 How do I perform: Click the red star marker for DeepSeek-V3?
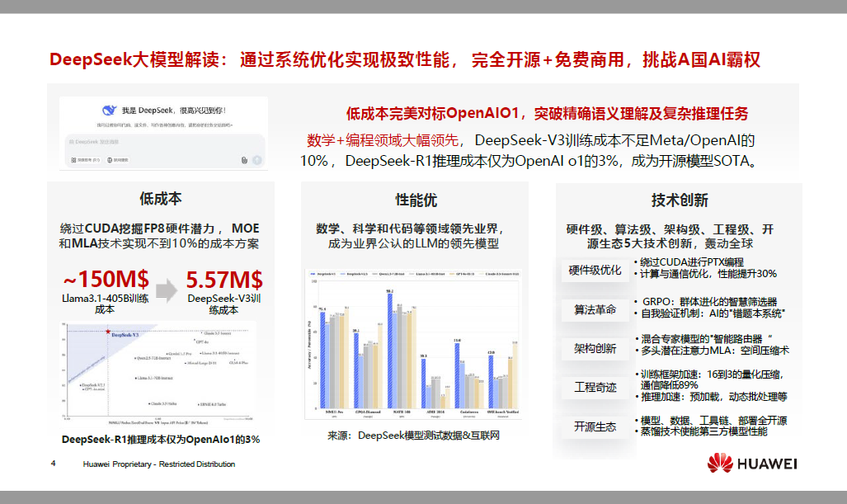(108, 331)
